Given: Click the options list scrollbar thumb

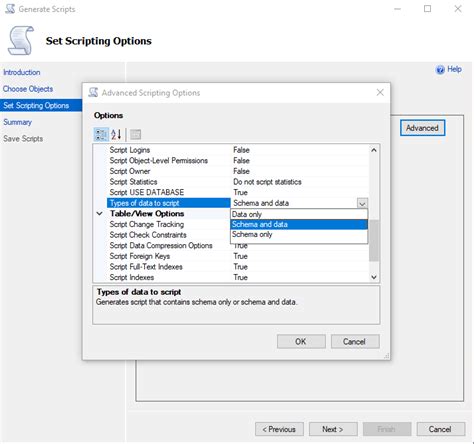Looking at the screenshot, I should click(374, 241).
